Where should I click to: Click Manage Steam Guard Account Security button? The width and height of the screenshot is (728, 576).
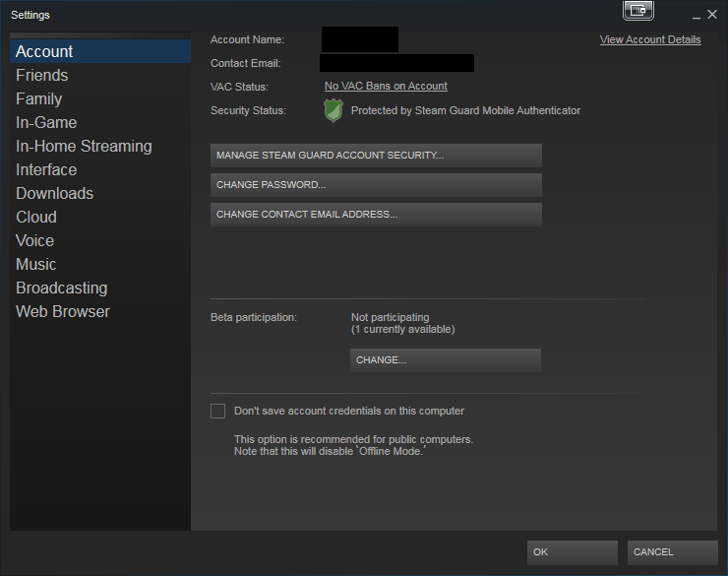pyautogui.click(x=376, y=156)
